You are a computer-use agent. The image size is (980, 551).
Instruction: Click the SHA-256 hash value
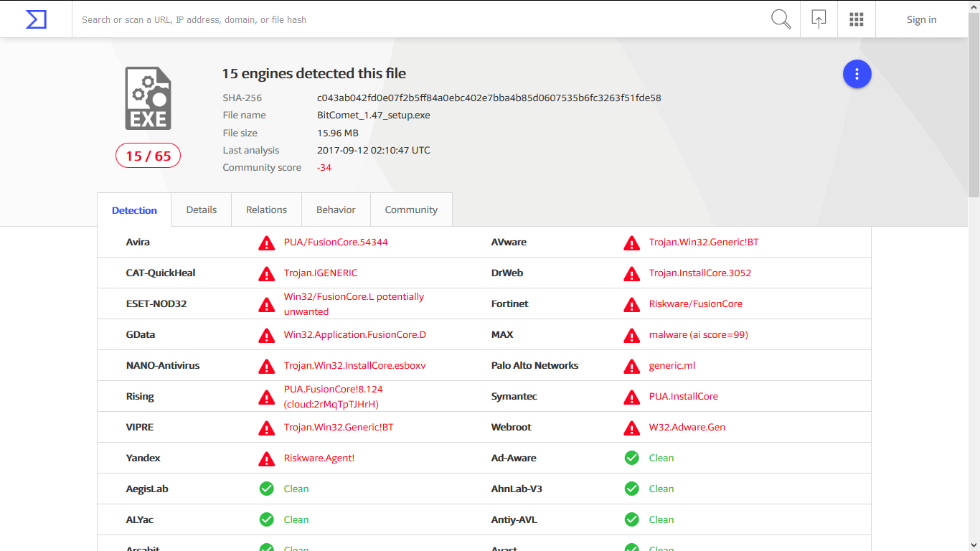tap(489, 98)
